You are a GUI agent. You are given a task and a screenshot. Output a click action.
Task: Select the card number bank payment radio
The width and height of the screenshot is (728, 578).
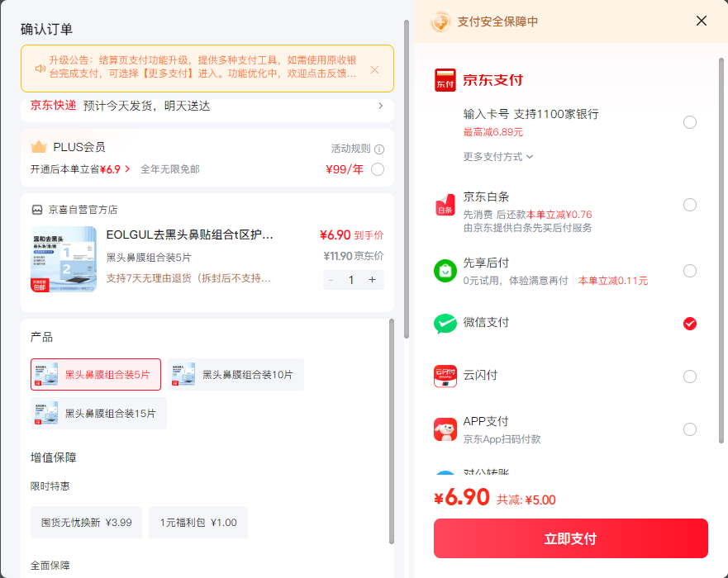point(689,122)
